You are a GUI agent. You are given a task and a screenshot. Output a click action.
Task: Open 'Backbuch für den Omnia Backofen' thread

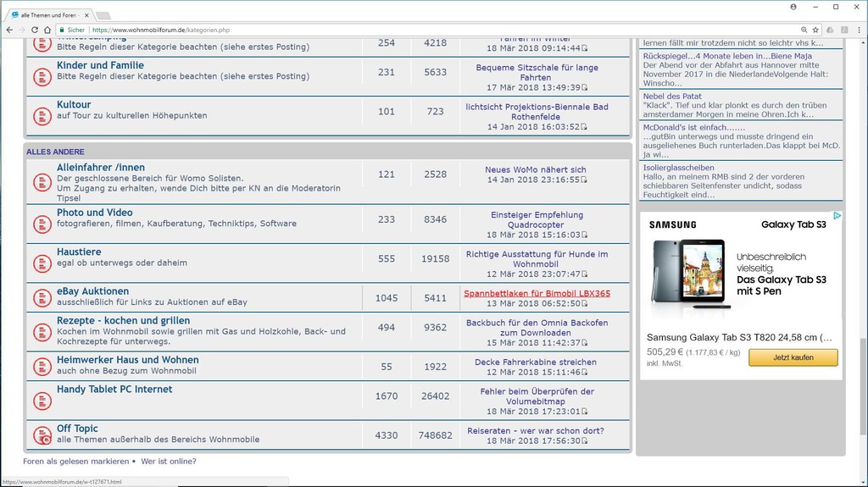pos(537,328)
